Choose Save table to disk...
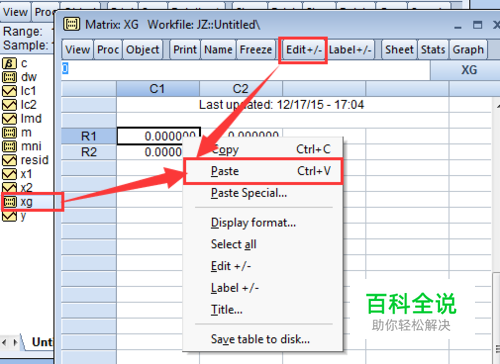500x364 pixels. [x=263, y=339]
